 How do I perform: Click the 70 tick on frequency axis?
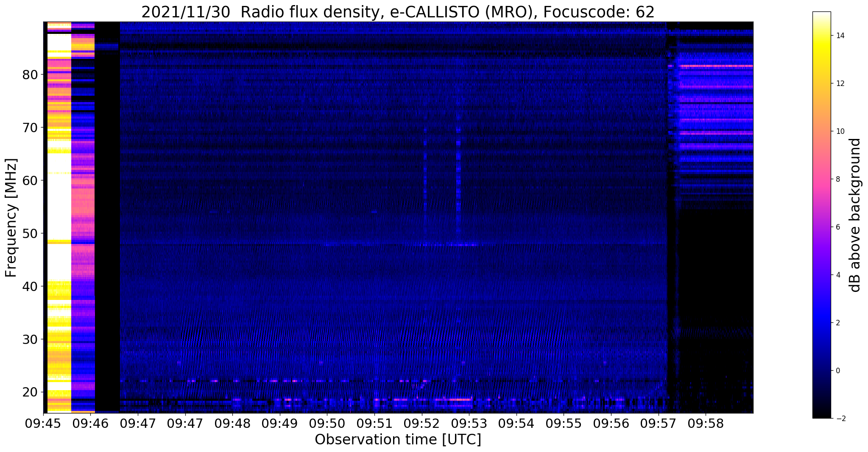31,128
